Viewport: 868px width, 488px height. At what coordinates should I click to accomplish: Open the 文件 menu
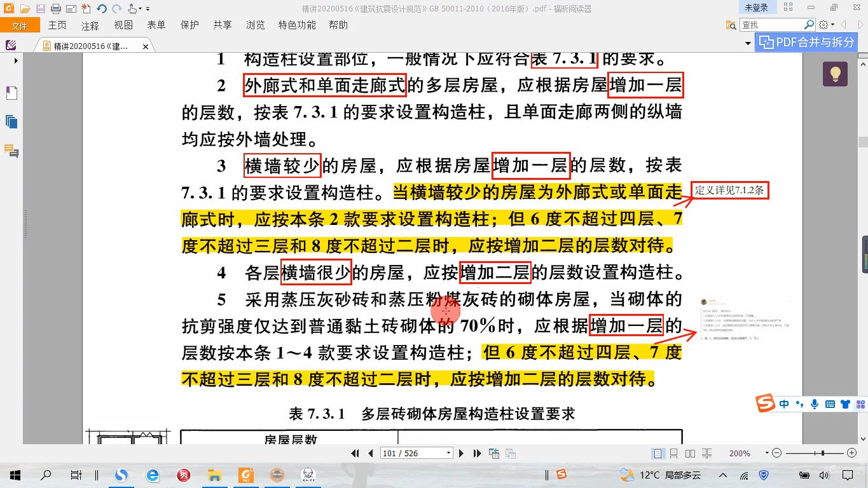(20, 25)
